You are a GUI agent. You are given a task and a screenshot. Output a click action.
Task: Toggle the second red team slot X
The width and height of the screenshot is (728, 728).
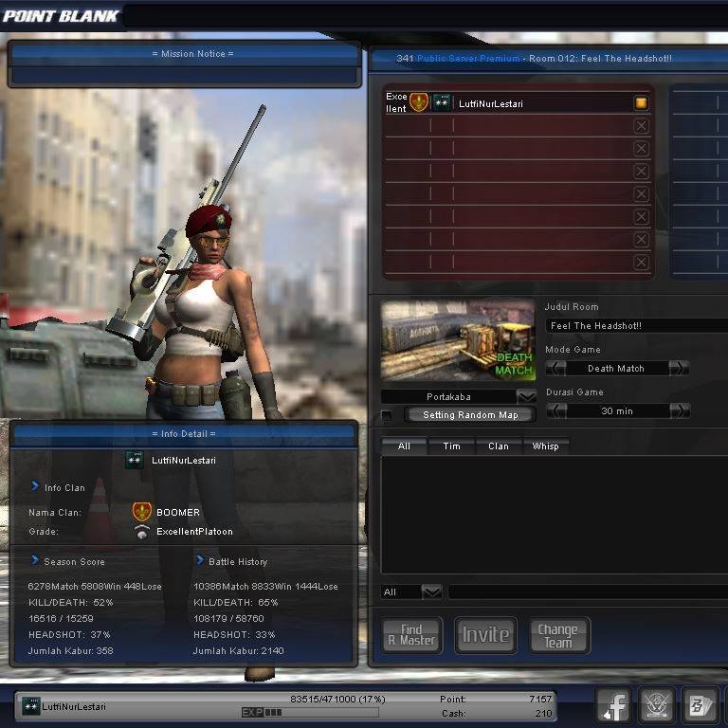[x=641, y=126]
